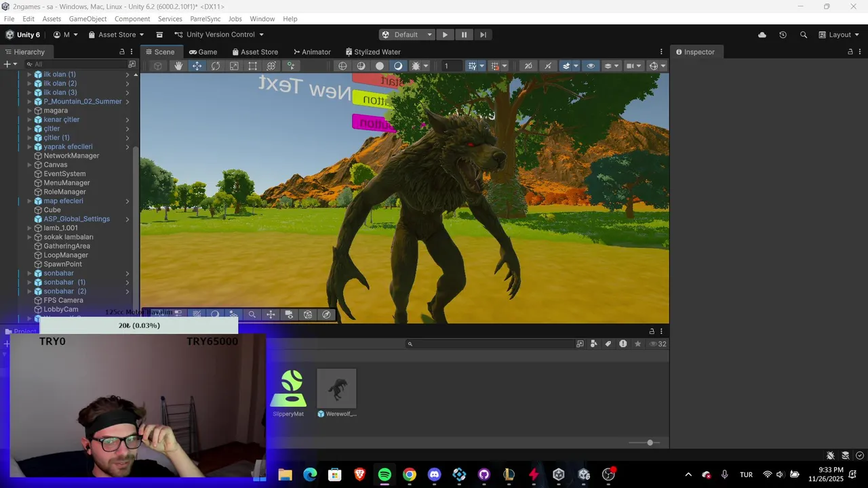Open the debug draw mode bug icon

(416, 66)
